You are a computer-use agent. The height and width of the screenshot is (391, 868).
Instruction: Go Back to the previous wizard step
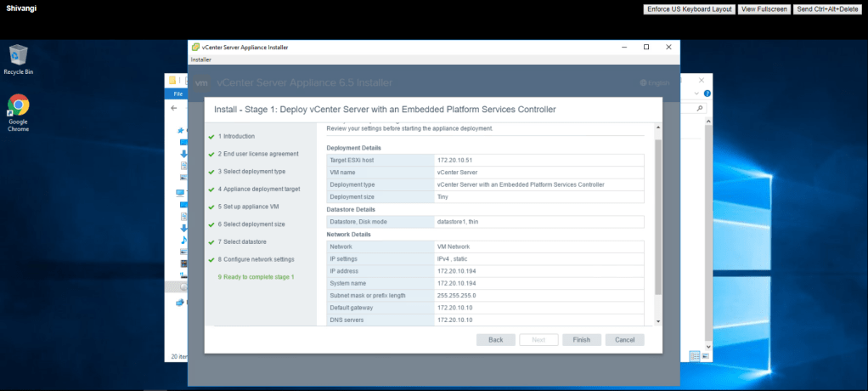[496, 340]
